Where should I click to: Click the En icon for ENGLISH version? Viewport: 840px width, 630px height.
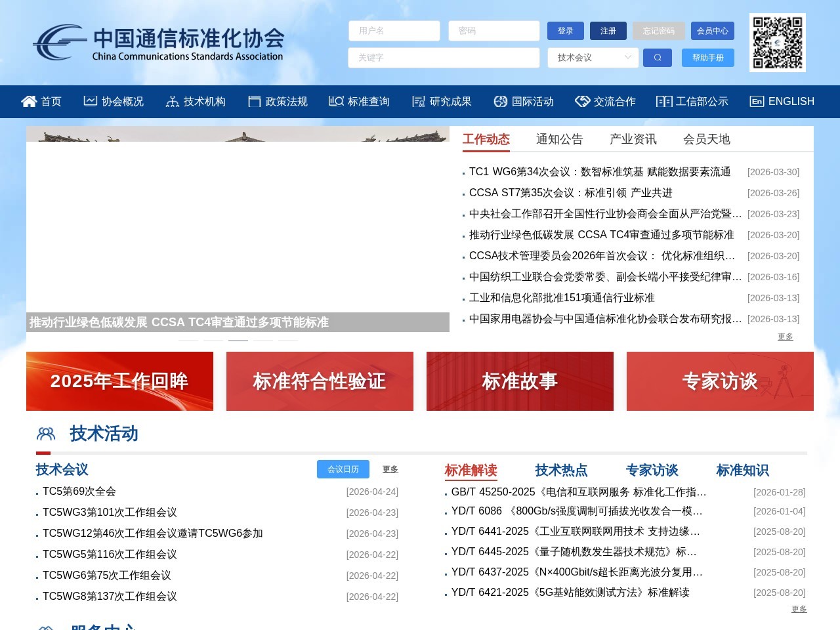(756, 101)
